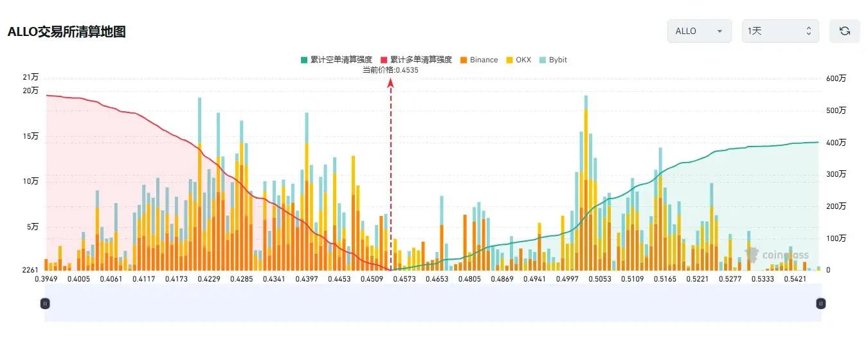Click the x-axis label 0.5053
This screenshot has height=349, width=868.
[x=600, y=279]
